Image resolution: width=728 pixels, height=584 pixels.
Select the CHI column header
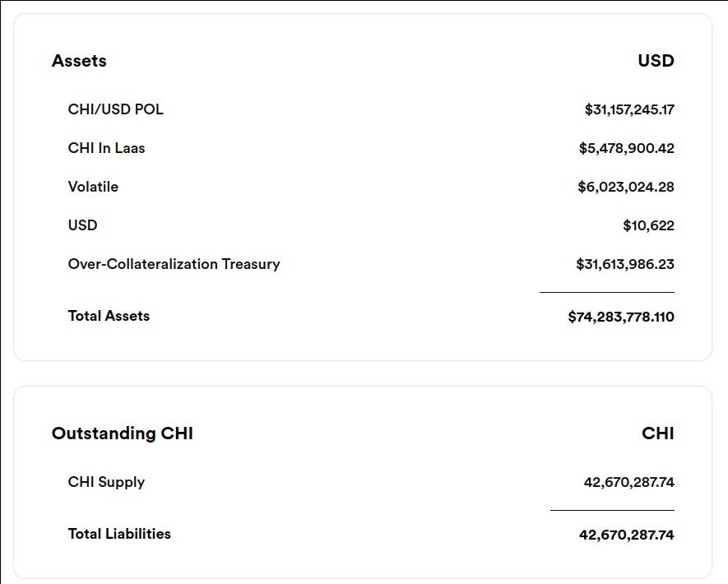click(x=657, y=433)
